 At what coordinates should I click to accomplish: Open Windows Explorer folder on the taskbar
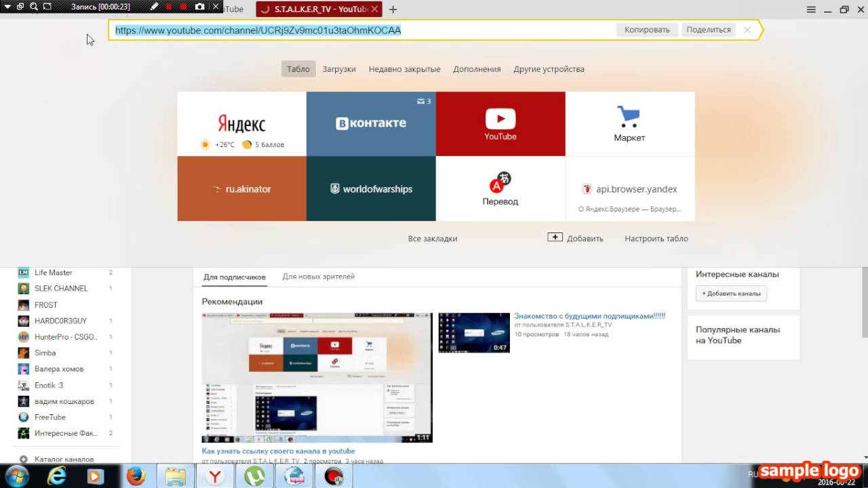click(x=175, y=476)
